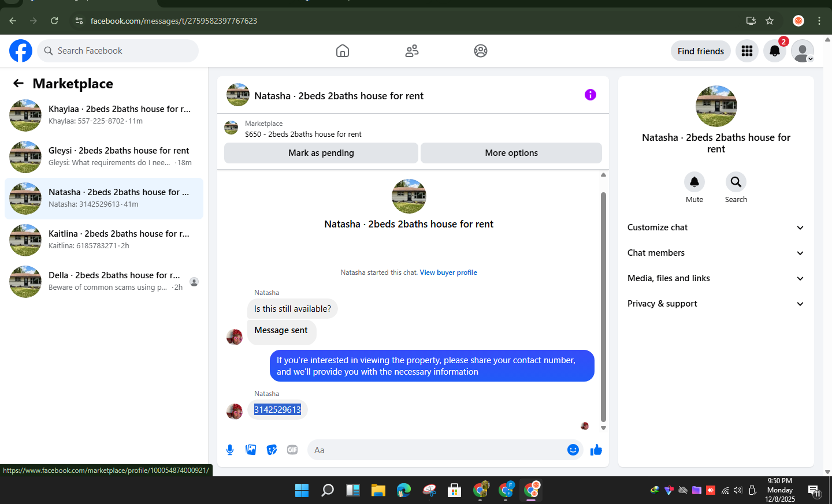Click the chat vertical scrollbar thumb
This screenshot has width=832, height=504.
coord(603,307)
